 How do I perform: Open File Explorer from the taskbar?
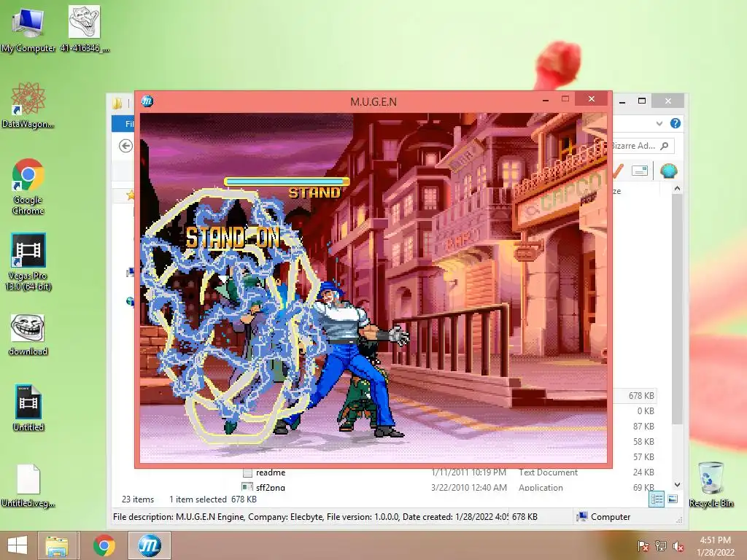(57, 545)
